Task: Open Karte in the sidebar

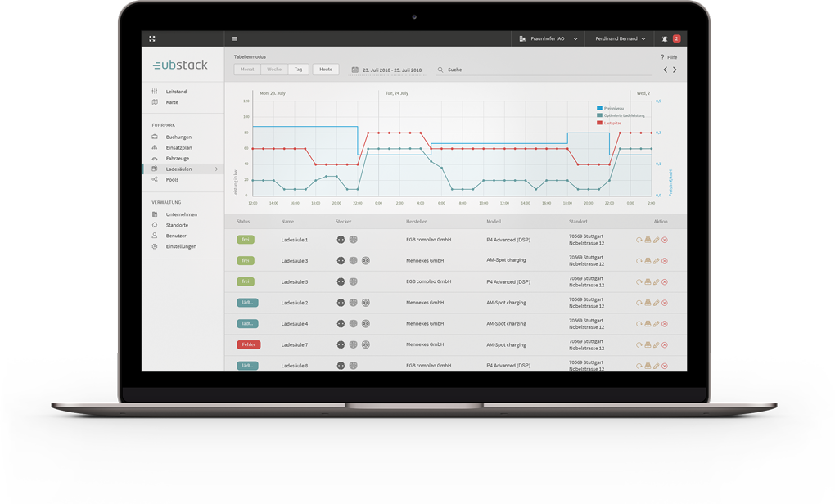Action: coord(172,102)
